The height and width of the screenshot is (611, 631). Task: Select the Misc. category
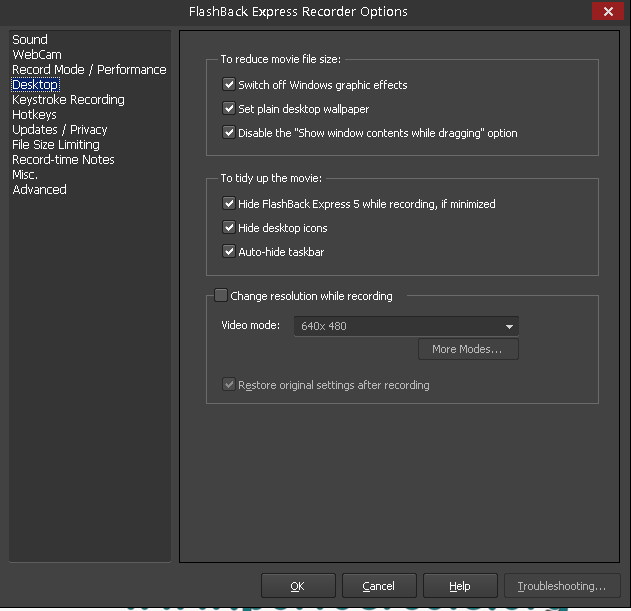[x=25, y=175]
